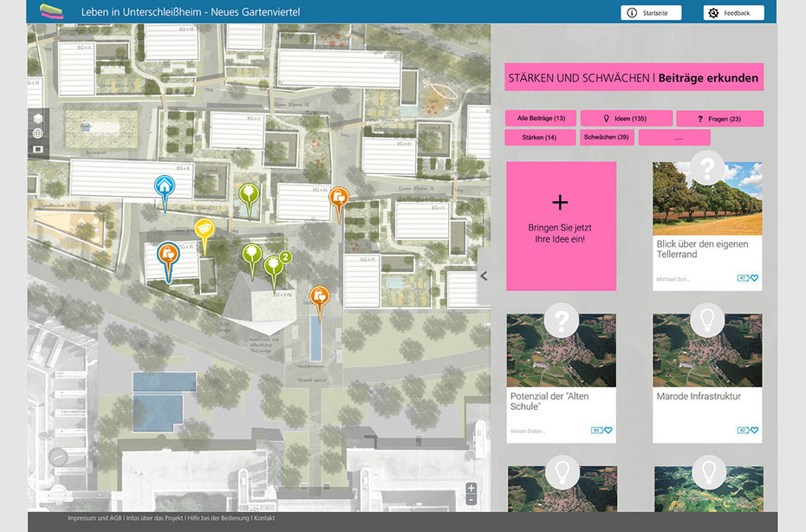This screenshot has width=806, height=532.
Task: Click author name 'Michael Sch...'
Action: tap(673, 279)
